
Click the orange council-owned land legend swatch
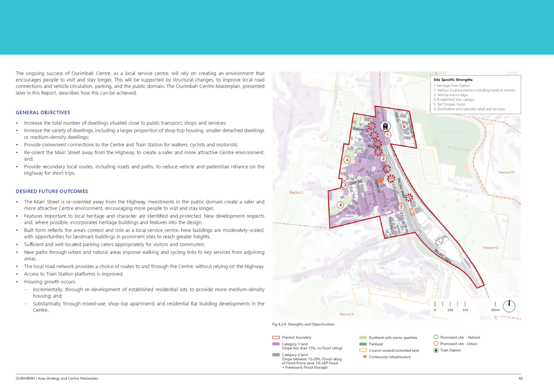click(x=363, y=351)
